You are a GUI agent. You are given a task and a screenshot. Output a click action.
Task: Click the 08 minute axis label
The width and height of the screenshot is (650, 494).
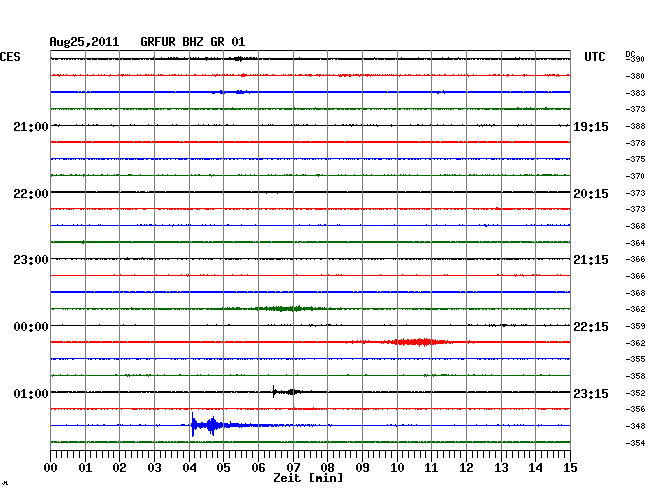point(327,468)
